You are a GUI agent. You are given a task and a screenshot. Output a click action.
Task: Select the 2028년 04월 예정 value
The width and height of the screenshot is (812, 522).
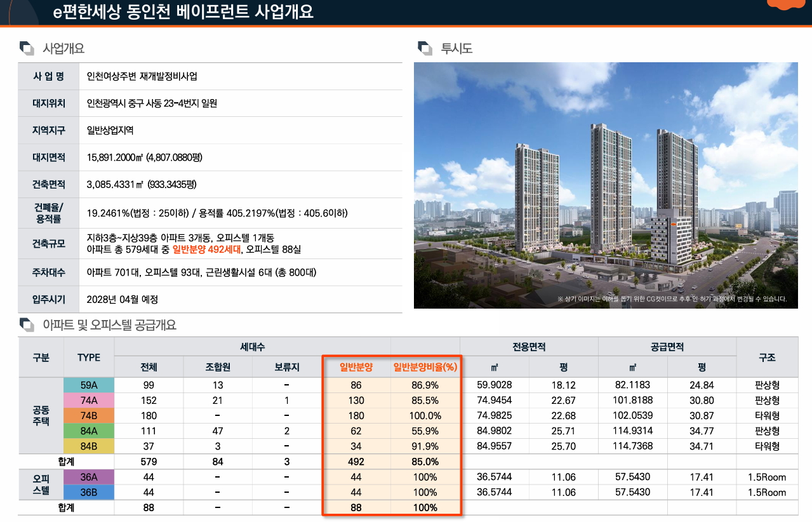point(123,299)
